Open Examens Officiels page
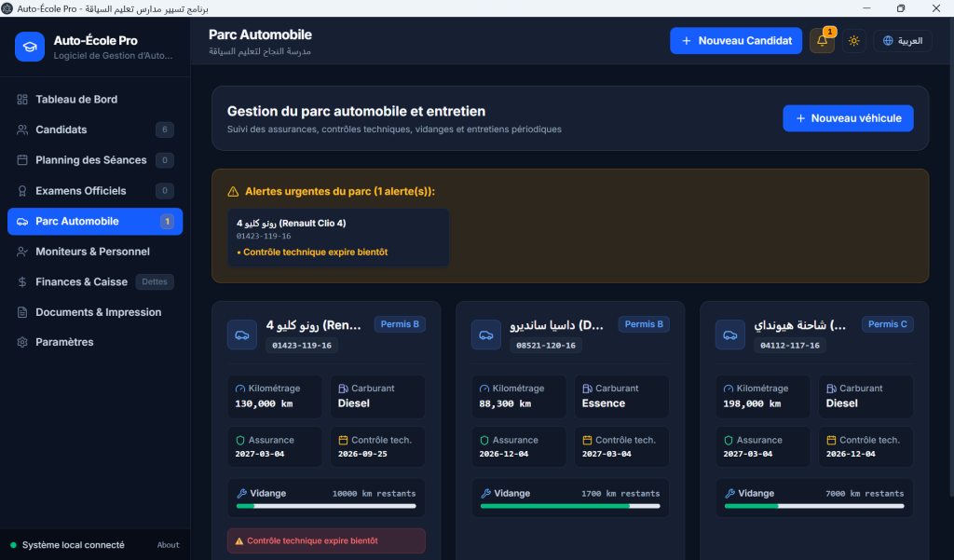 click(95, 190)
